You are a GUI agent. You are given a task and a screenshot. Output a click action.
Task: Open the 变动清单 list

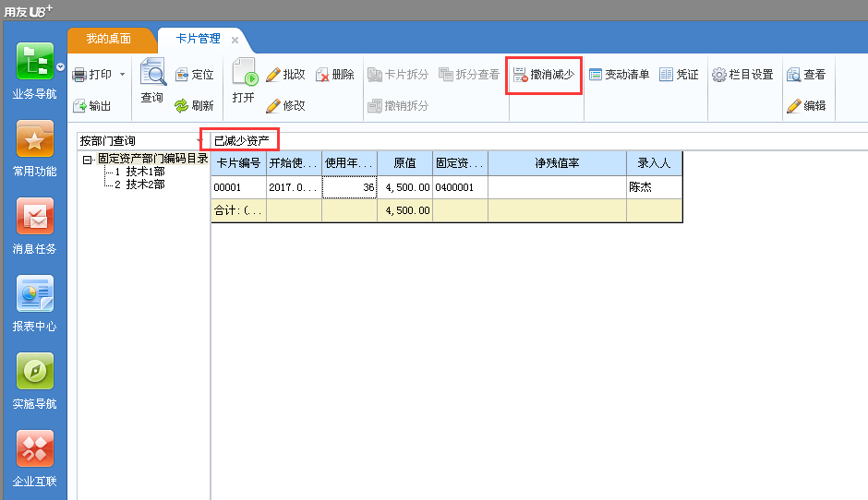point(619,74)
